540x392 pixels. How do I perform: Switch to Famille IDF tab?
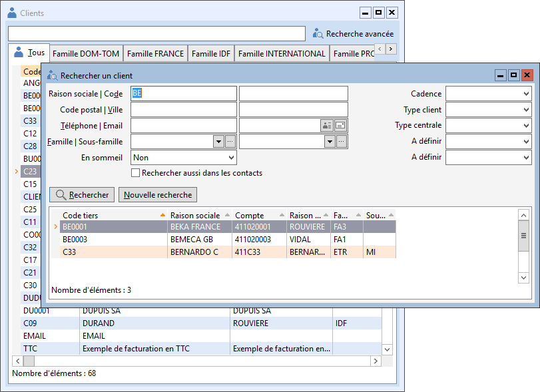(x=211, y=54)
